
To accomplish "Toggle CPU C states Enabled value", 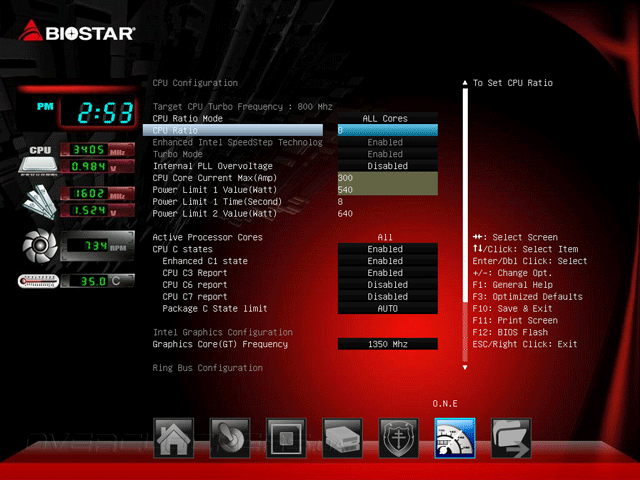I will 388,249.
